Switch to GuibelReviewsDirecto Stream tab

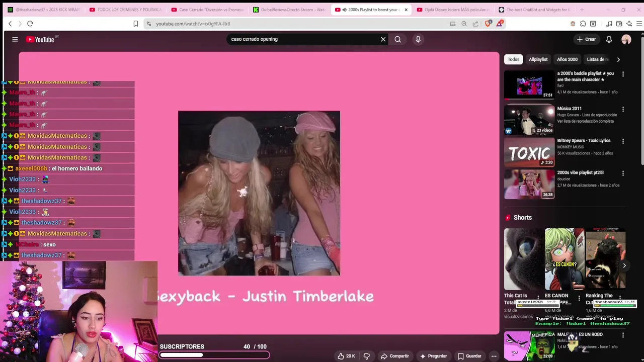tap(289, 10)
